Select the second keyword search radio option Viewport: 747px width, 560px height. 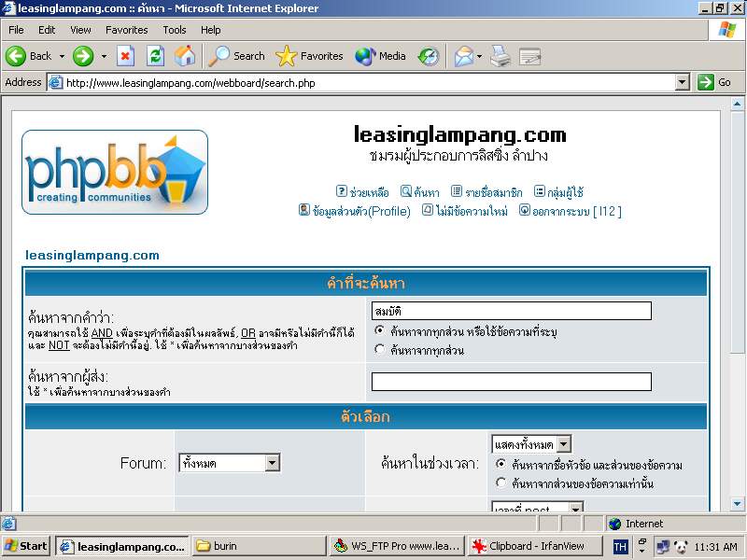coord(379,349)
